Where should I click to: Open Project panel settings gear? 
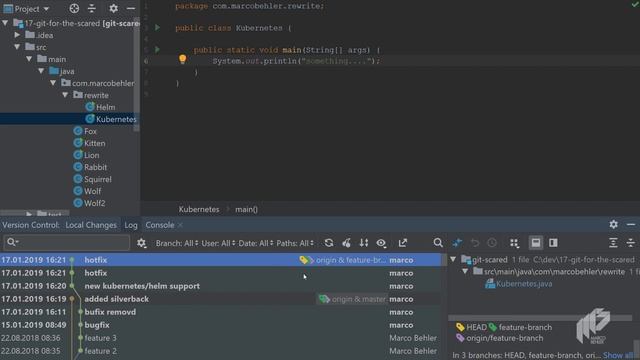113,8
